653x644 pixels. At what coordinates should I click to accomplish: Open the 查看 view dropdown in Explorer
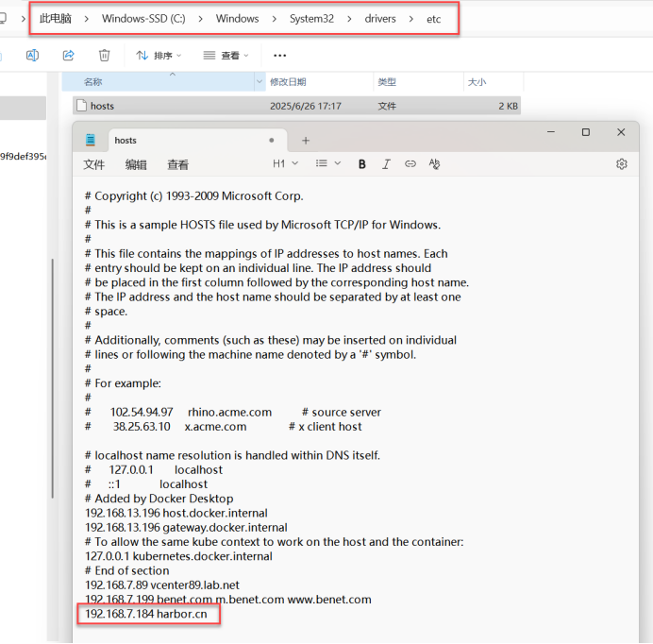tap(228, 56)
